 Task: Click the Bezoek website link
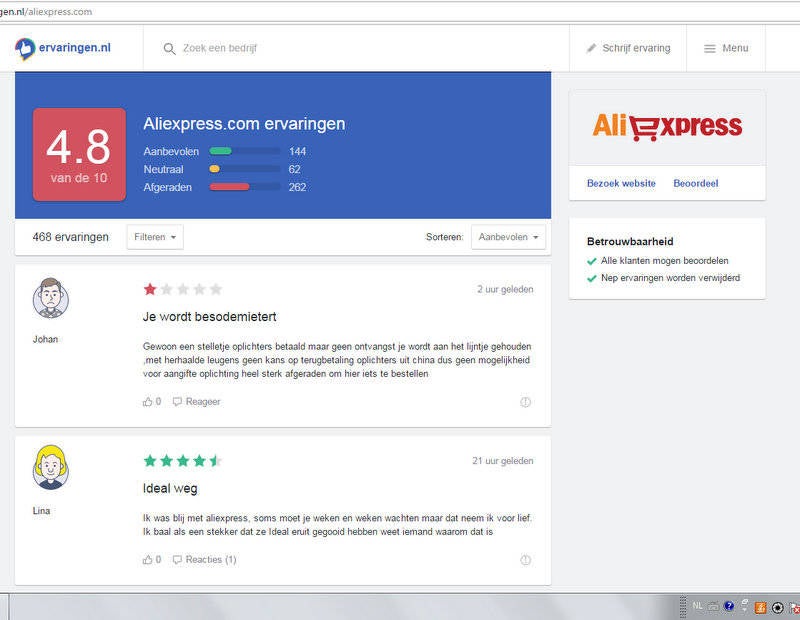[x=621, y=183]
